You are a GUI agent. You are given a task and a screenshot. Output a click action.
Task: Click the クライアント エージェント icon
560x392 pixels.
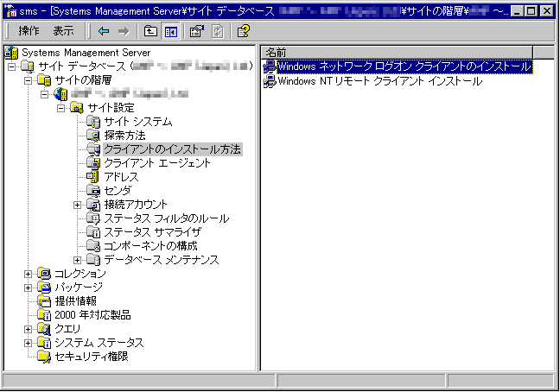click(x=93, y=163)
